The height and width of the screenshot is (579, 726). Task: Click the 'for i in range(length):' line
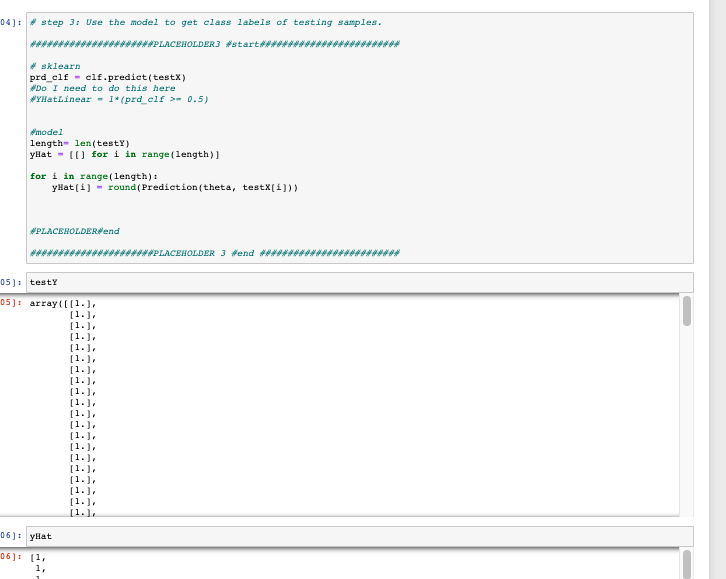point(94,176)
